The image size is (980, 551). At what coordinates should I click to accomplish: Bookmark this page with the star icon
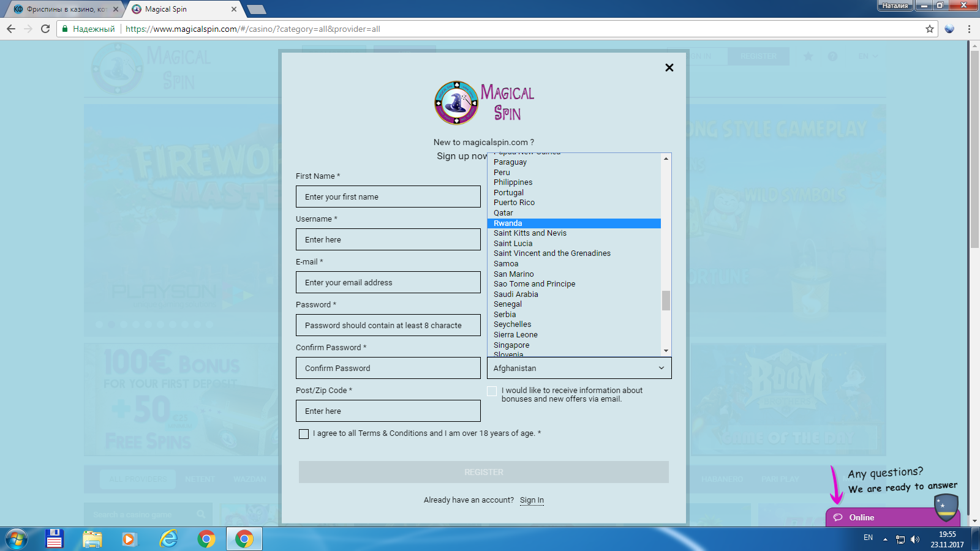930,29
